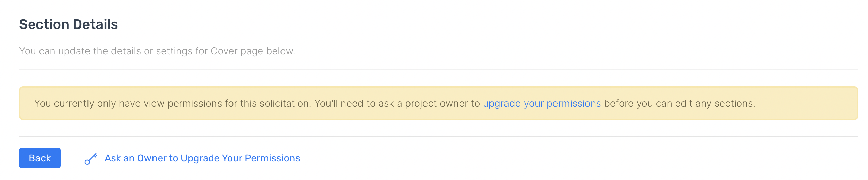Screen dimensions: 868x180
Task: Click 'Cover page' in the subtitle text
Action: (237, 51)
